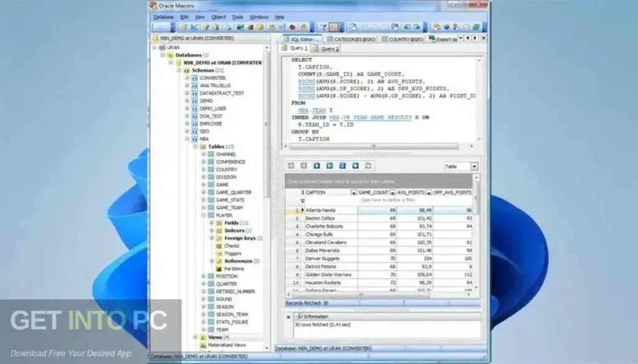
Task: Open the Tools menu
Action: tap(236, 17)
